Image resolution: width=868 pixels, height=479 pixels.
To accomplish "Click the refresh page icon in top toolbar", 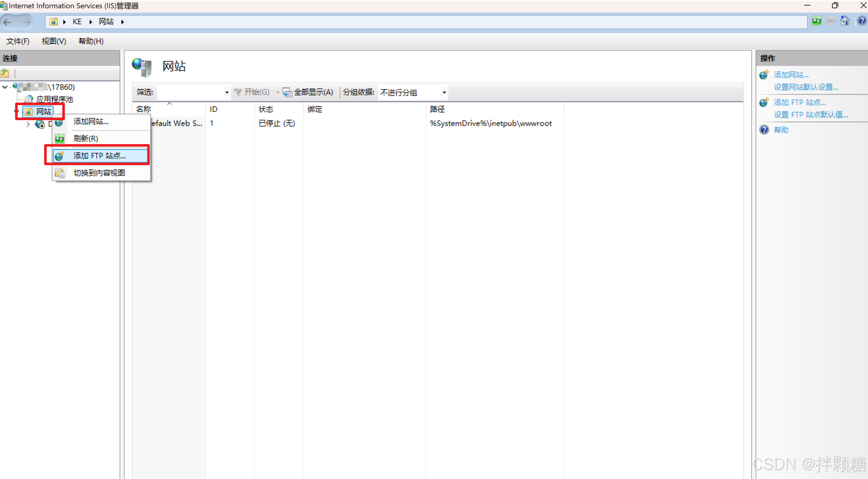I will coord(816,21).
